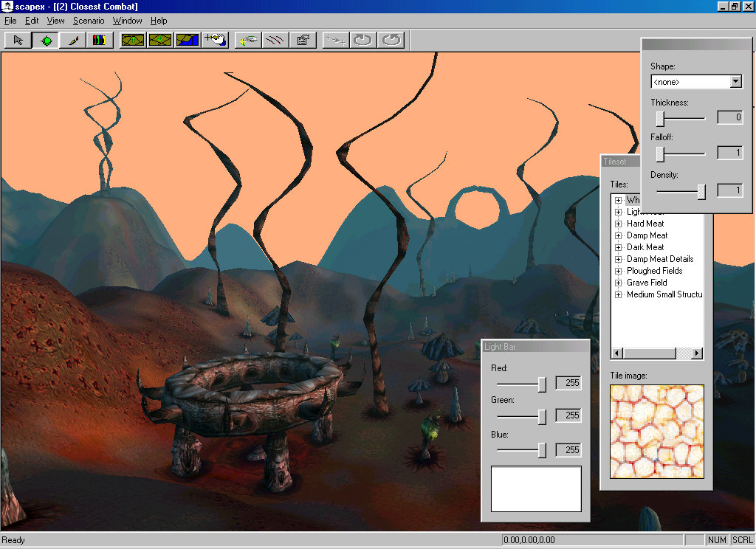This screenshot has height=549, width=756.
Task: Pick the blue water terrain tool
Action: pos(187,40)
